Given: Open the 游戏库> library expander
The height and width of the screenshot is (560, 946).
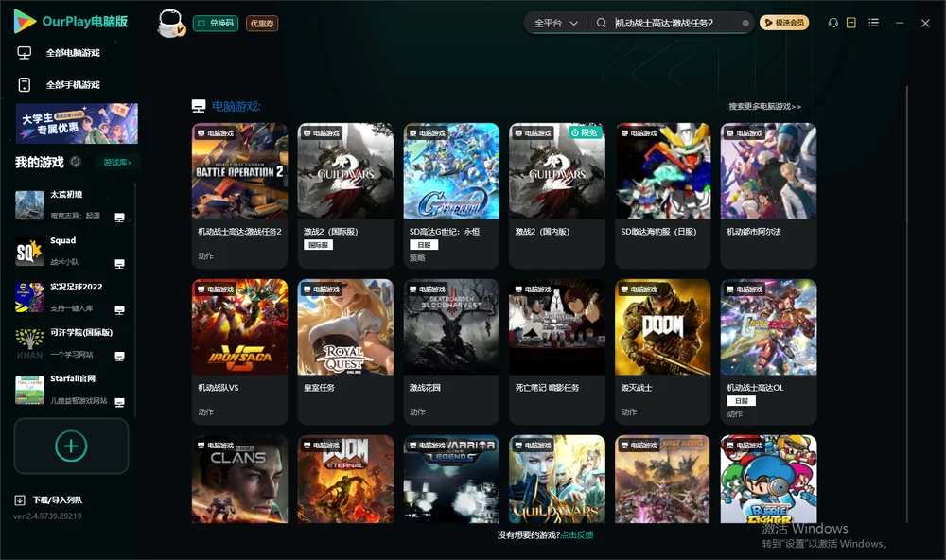Looking at the screenshot, I should [117, 163].
